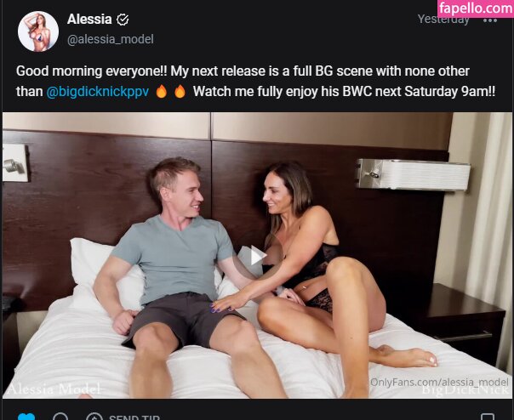The image size is (514, 420).
Task: Open the profile picture avatar
Action: pos(38,31)
